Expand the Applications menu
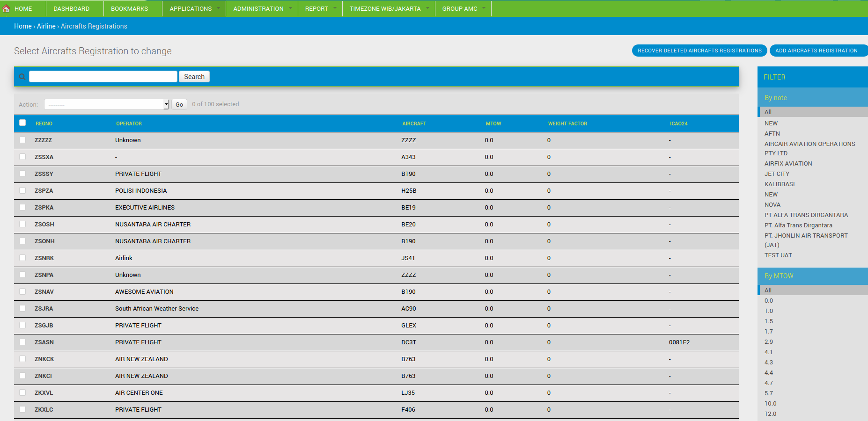The image size is (868, 421). [194, 8]
